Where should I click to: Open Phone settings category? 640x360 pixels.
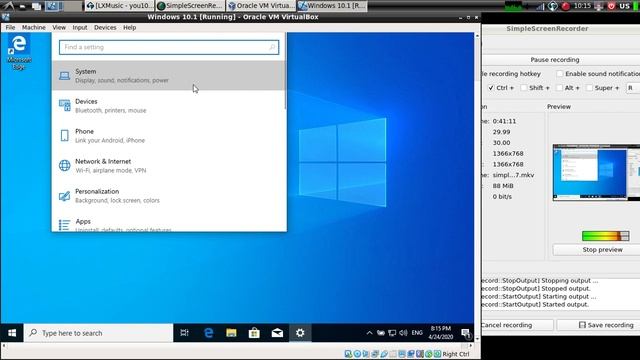pos(168,136)
